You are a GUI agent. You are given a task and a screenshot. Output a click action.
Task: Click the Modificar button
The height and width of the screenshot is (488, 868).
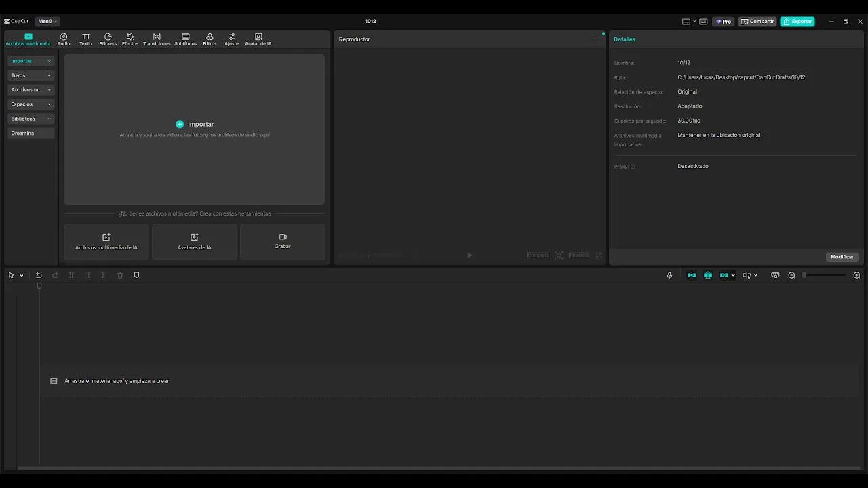pyautogui.click(x=842, y=257)
